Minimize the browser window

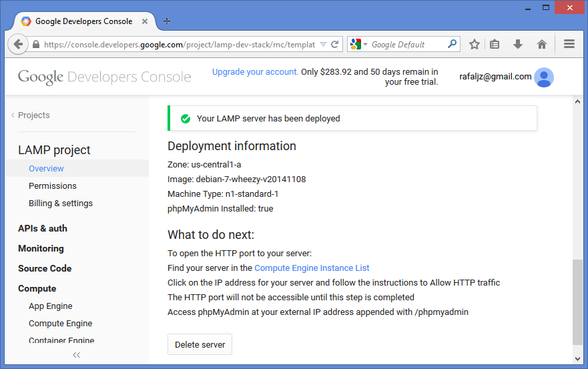528,8
